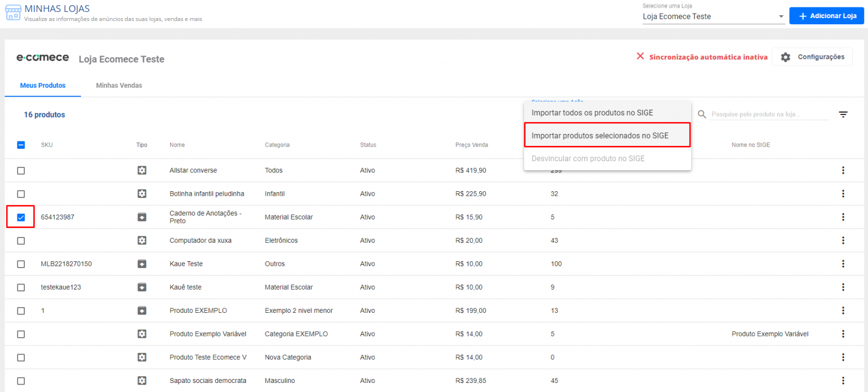Click the search magnifier icon
Screen dimensions: 868x392
point(702,114)
